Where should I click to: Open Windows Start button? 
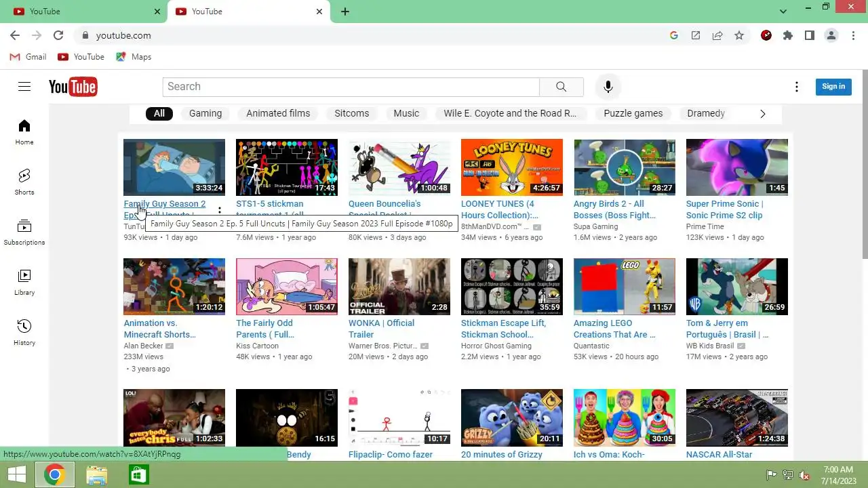pyautogui.click(x=17, y=474)
